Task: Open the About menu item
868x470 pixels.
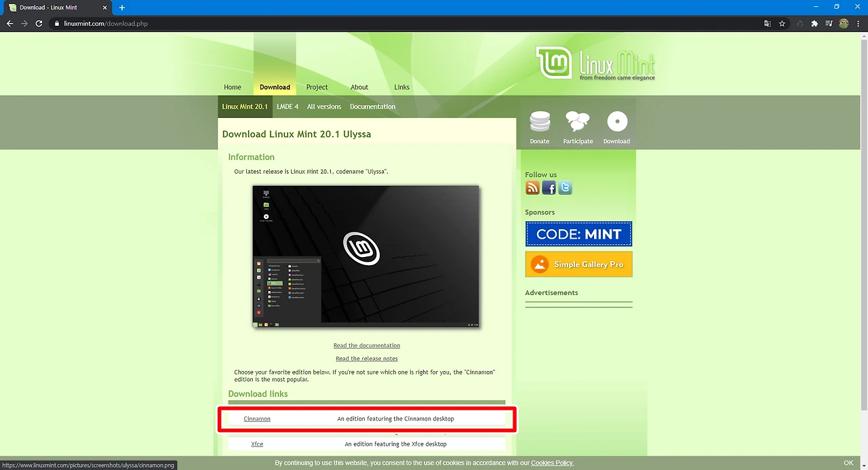Action: tap(359, 87)
